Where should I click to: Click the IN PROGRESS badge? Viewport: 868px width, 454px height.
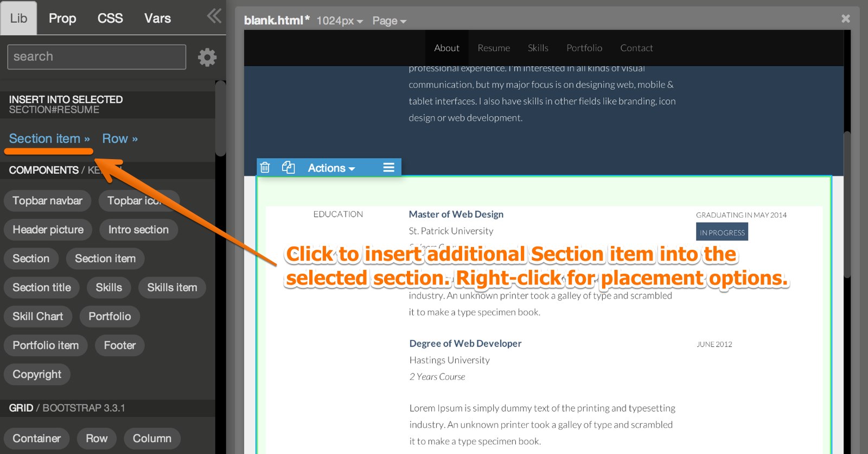coord(722,232)
